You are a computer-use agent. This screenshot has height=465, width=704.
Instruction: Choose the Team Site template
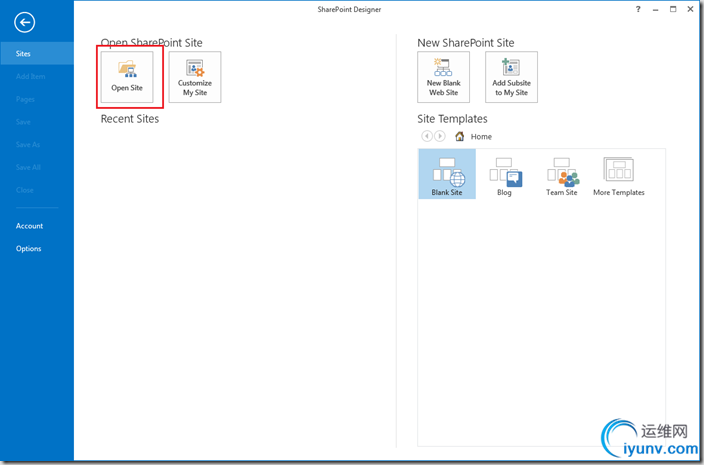tap(562, 174)
